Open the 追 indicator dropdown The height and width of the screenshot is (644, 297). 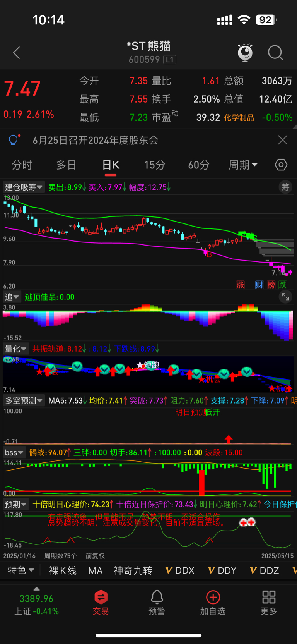(x=12, y=297)
